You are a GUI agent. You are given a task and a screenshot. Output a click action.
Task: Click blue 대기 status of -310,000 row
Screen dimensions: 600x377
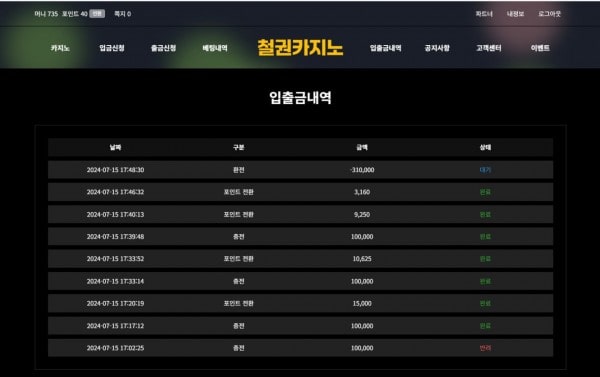point(485,170)
